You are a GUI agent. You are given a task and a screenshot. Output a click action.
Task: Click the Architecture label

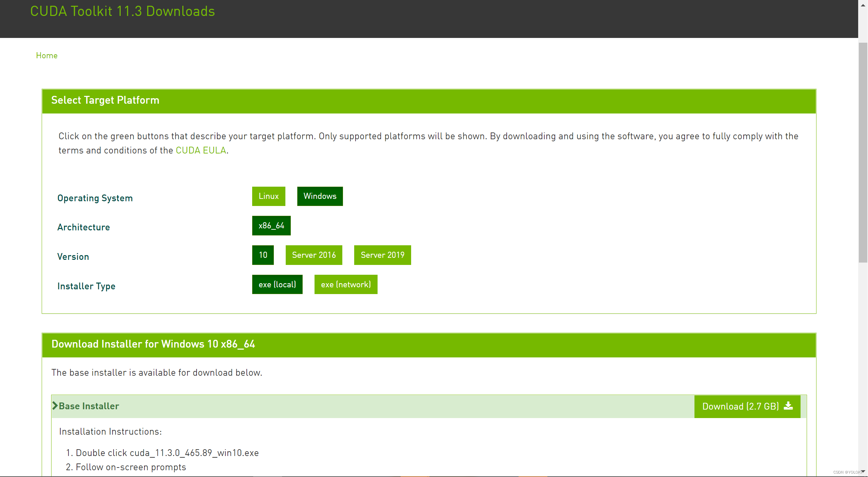click(83, 227)
